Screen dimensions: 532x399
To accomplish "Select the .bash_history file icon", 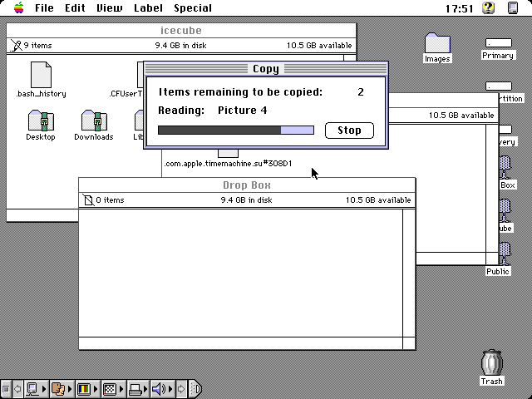I will tap(41, 75).
